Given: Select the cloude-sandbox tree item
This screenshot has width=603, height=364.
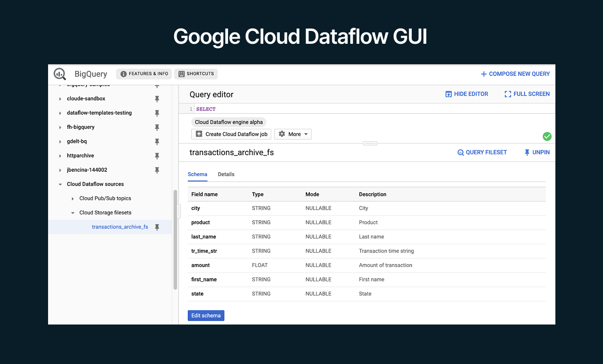Looking at the screenshot, I should pos(86,98).
